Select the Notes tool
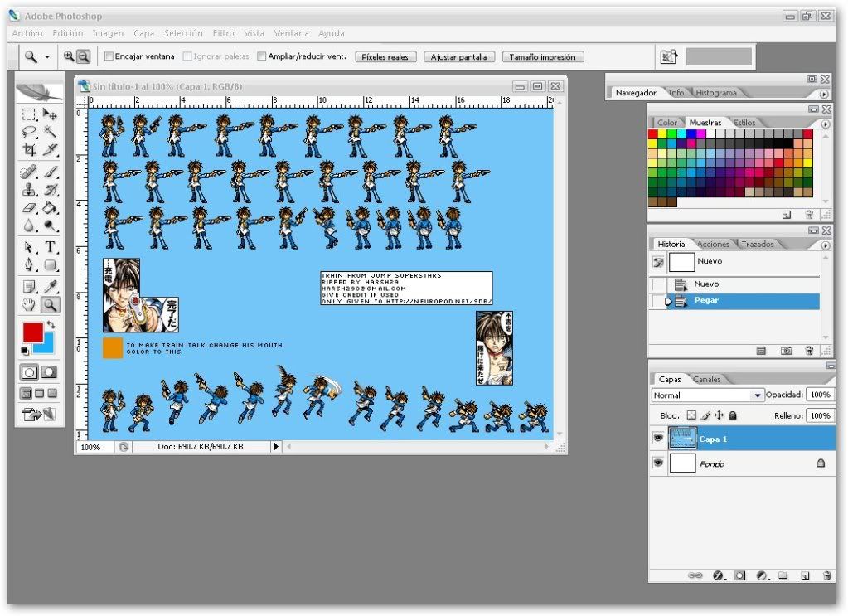Viewport: 848px width, 616px height. coord(29,287)
